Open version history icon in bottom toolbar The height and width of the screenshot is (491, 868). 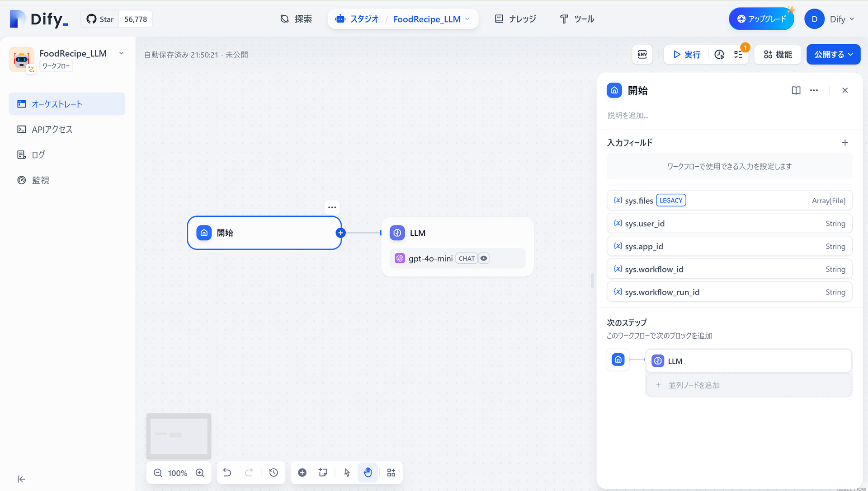(x=274, y=472)
